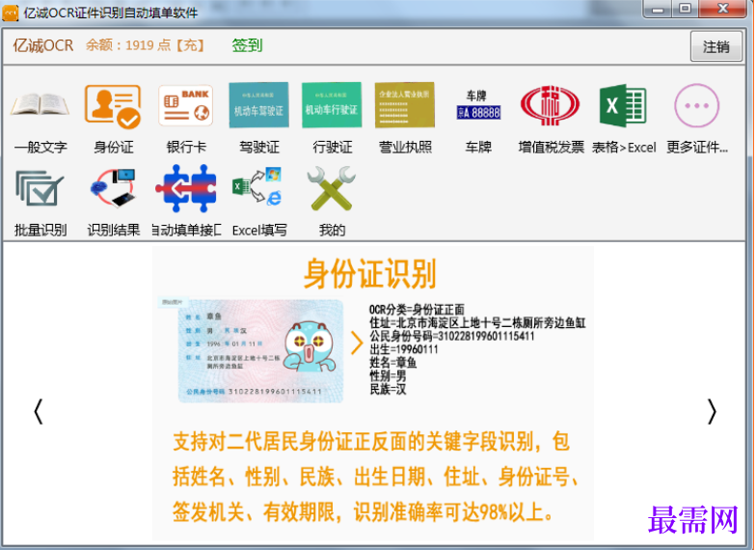
Task: Open the 增值税发票 VAT invoice tool
Action: 550,105
